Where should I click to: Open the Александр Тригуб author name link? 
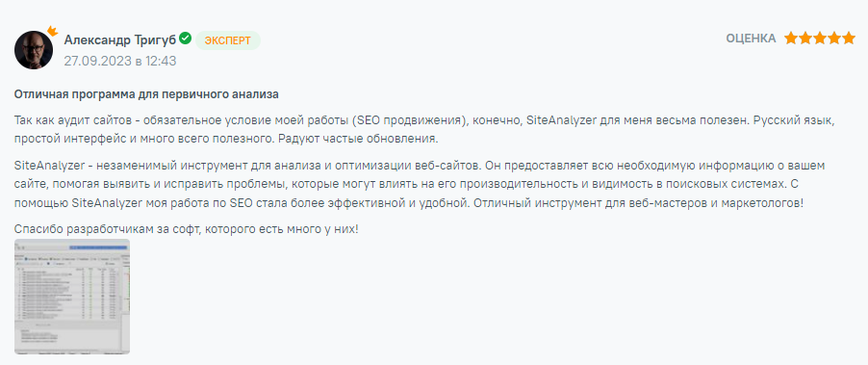point(120,39)
